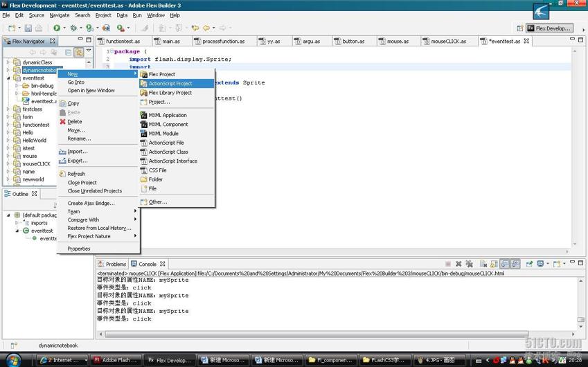
Task: Toggle Show Console on standard error
Action: (515, 264)
